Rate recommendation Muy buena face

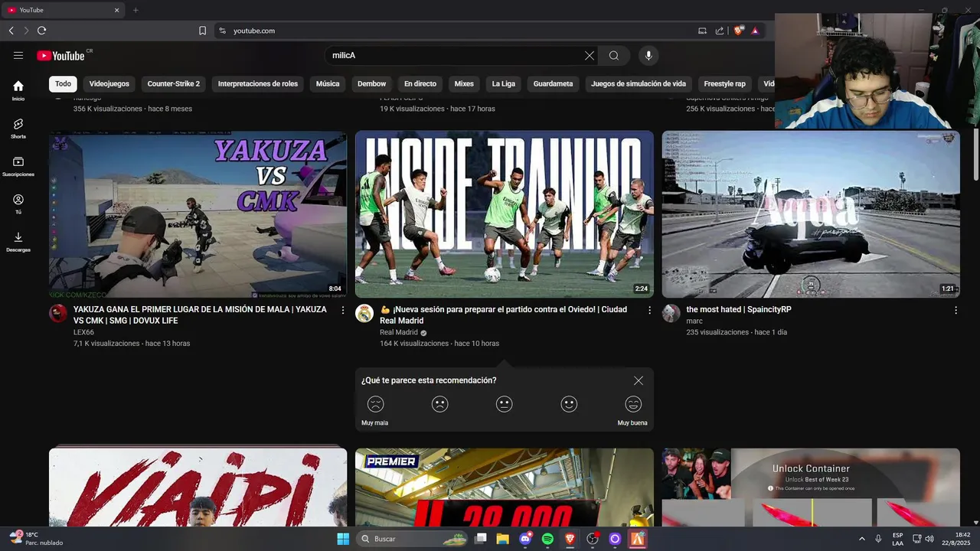coord(633,404)
